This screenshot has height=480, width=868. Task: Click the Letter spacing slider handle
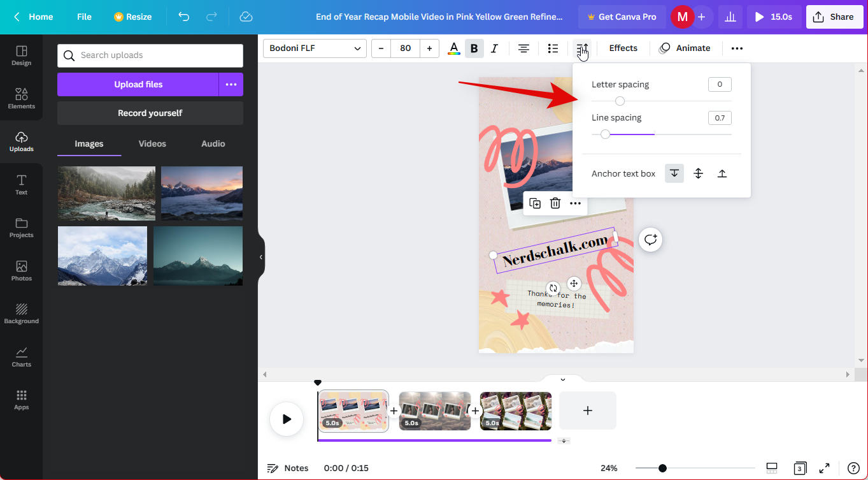coord(620,101)
